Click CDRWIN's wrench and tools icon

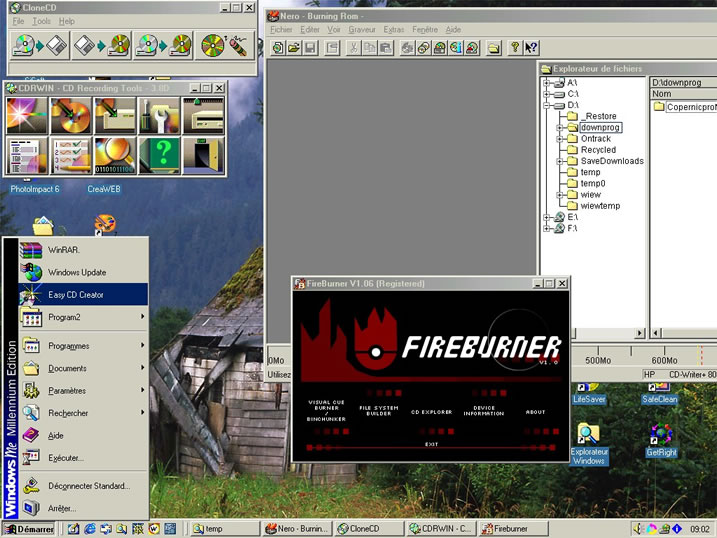point(159,115)
